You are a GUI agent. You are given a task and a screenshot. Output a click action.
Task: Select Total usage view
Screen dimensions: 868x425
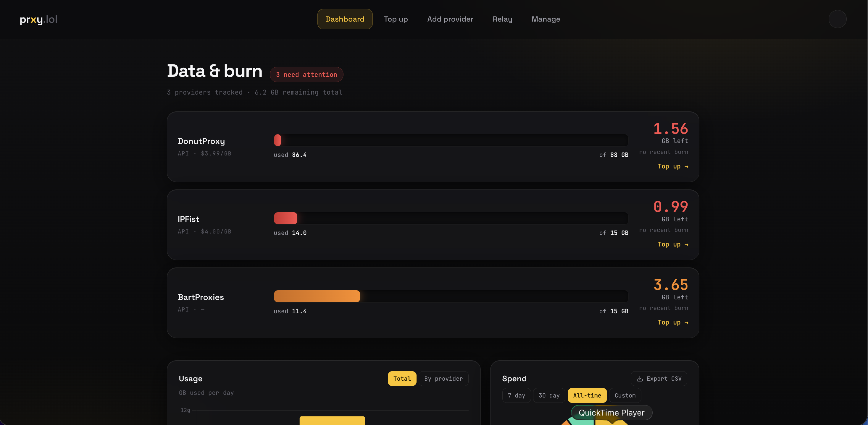402,379
